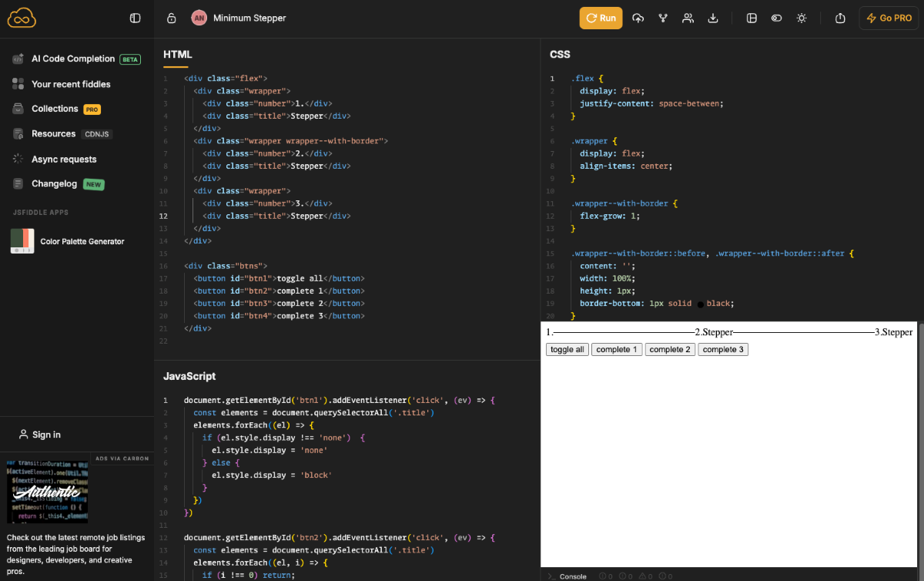Image resolution: width=924 pixels, height=581 pixels.
Task: Fork the current fiddle
Action: point(662,18)
